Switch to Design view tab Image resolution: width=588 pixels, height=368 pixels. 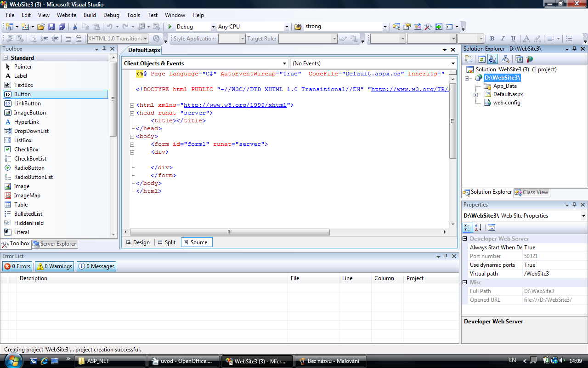point(137,242)
